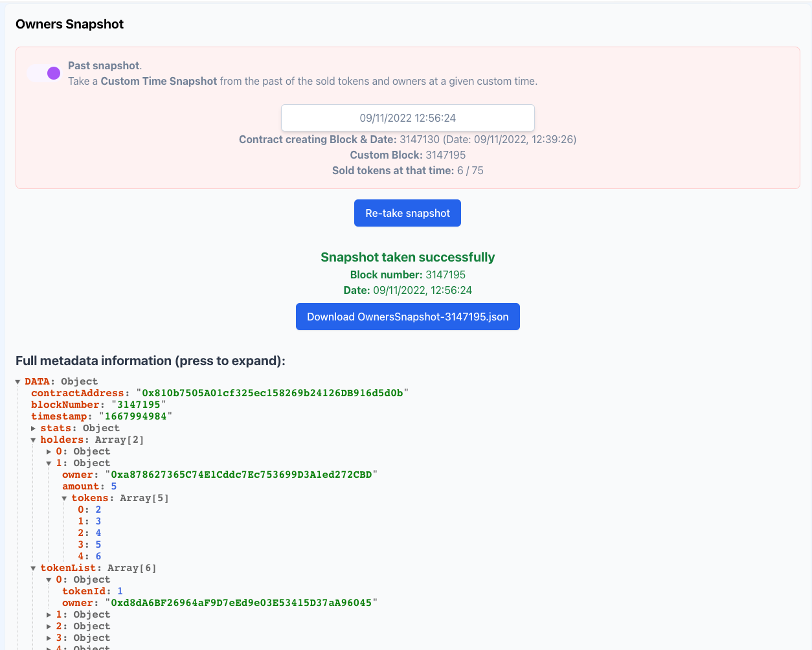The image size is (812, 650).
Task: Collapse the DATA root object
Action: coord(18,382)
